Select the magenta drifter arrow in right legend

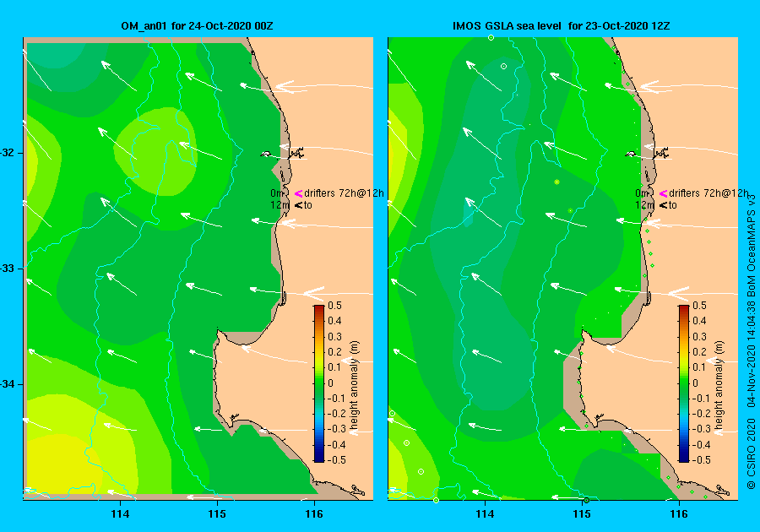(663, 193)
